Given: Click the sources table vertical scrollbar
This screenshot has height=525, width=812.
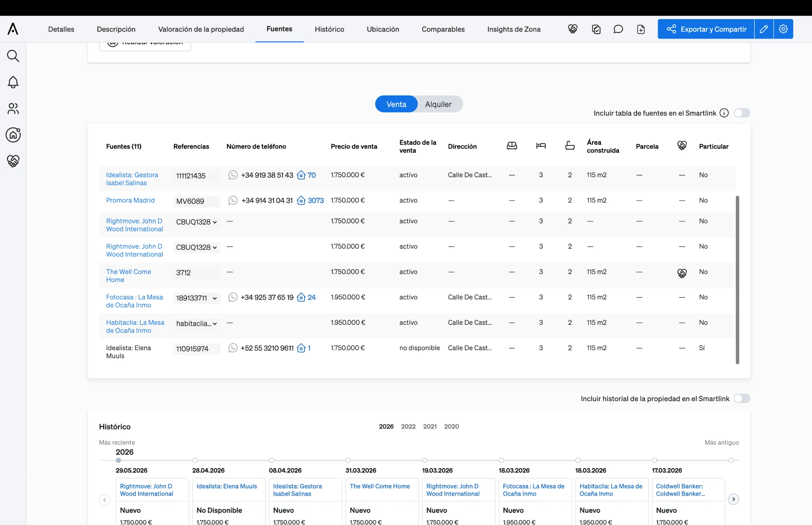Looking at the screenshot, I should tap(737, 280).
